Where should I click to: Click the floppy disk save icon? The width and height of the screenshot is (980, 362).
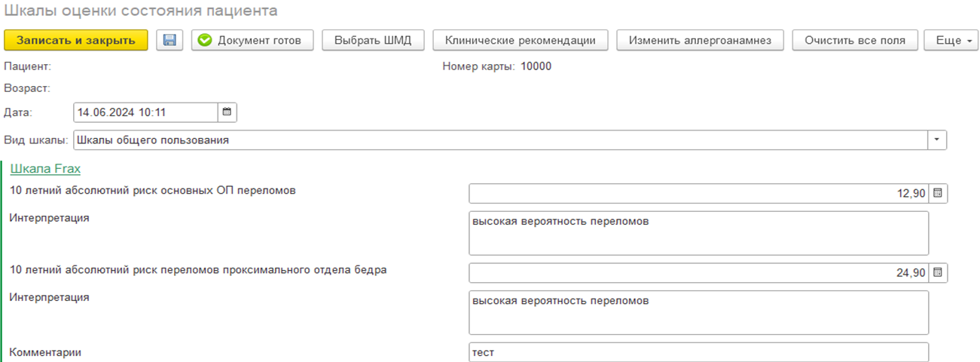pos(169,41)
